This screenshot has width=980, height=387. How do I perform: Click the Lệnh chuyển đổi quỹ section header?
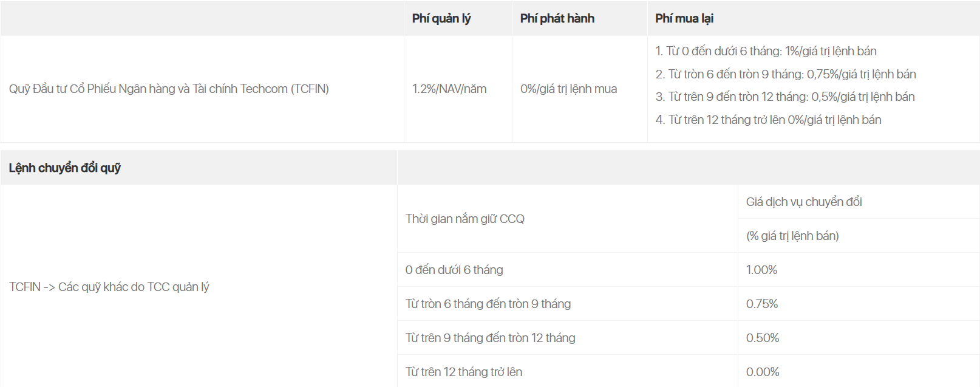point(65,168)
